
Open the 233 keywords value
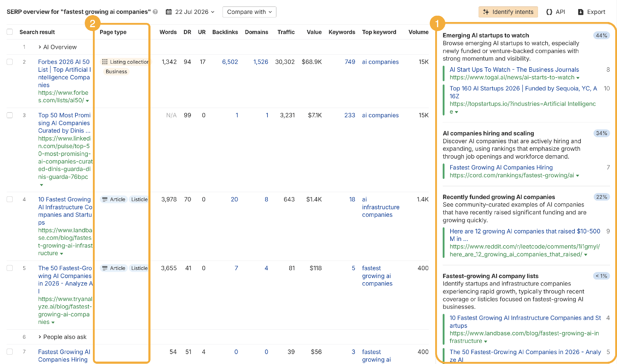point(350,115)
